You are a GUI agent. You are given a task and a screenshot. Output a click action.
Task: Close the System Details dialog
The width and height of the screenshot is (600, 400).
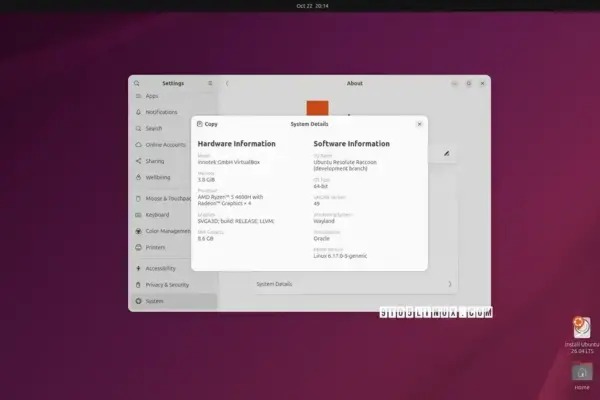pos(419,124)
